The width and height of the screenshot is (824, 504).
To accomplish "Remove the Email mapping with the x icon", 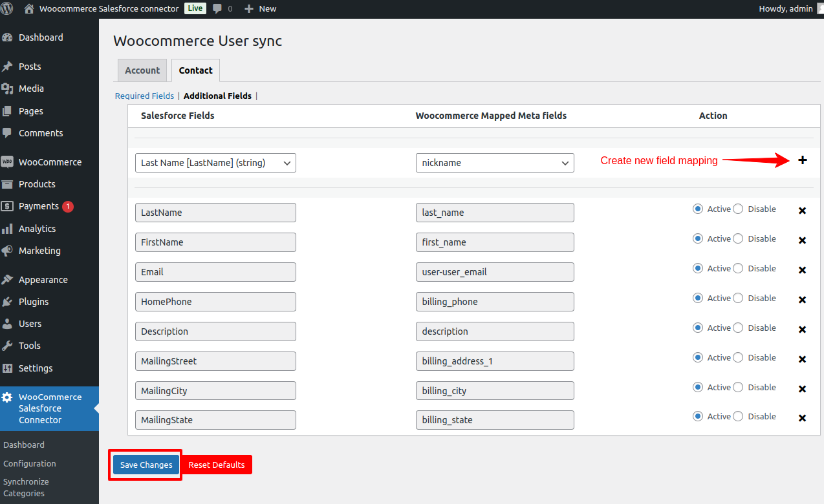I will click(802, 269).
